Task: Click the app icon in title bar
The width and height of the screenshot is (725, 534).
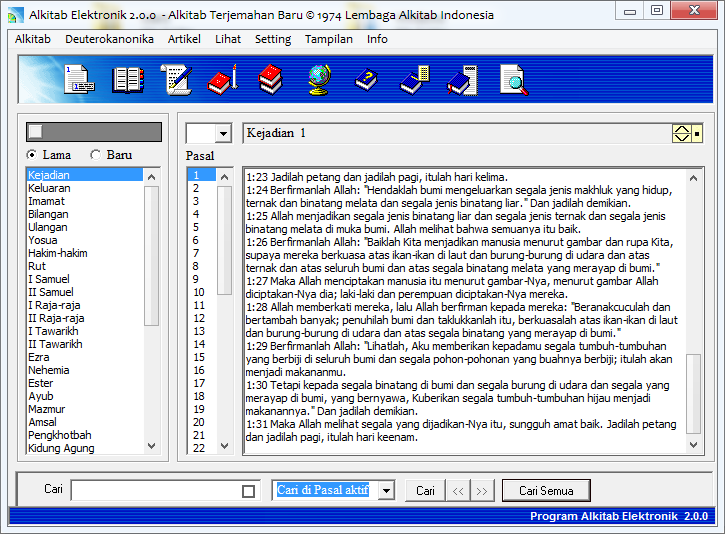Action: click(15, 15)
